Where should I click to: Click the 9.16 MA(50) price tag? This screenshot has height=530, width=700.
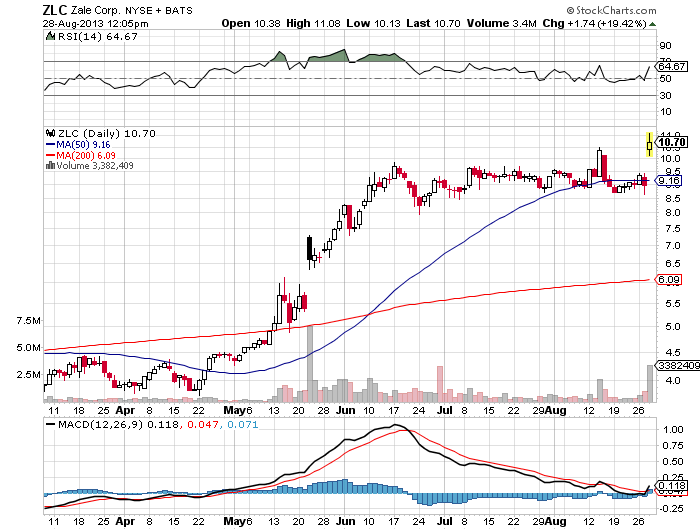pos(669,180)
